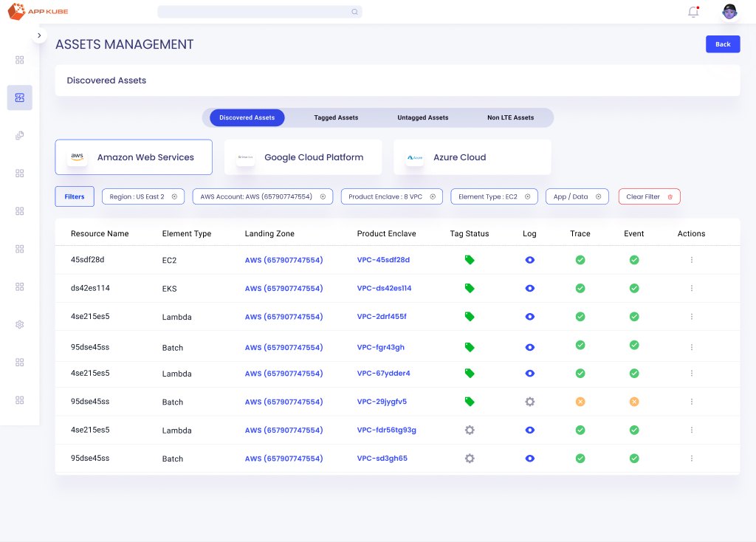Expand the collapsed sidebar with the chevron

point(40,35)
